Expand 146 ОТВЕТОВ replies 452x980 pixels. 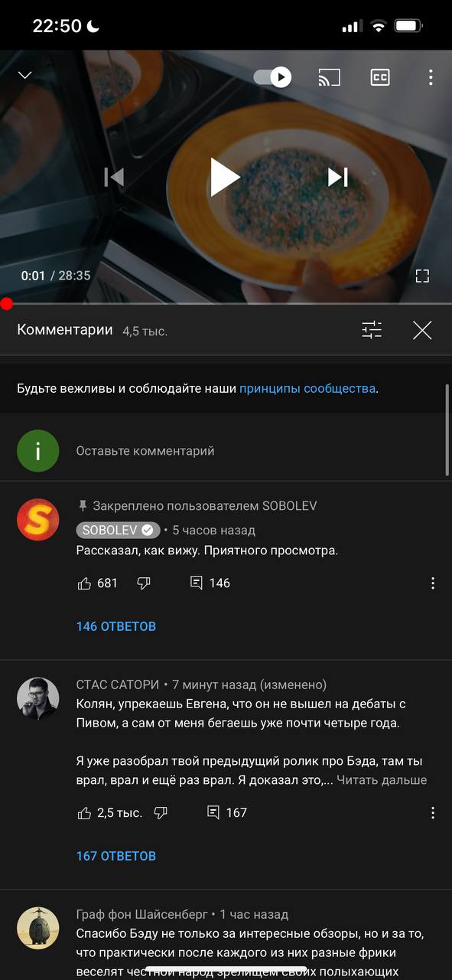(x=116, y=626)
